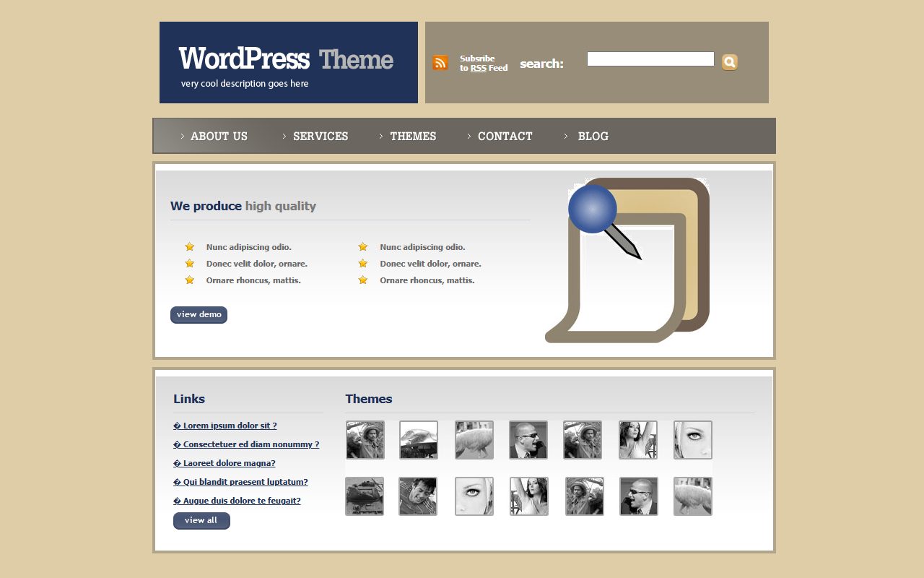Select the tank thumbnail in the bottom row
This screenshot has height=578, width=924.
click(x=365, y=496)
